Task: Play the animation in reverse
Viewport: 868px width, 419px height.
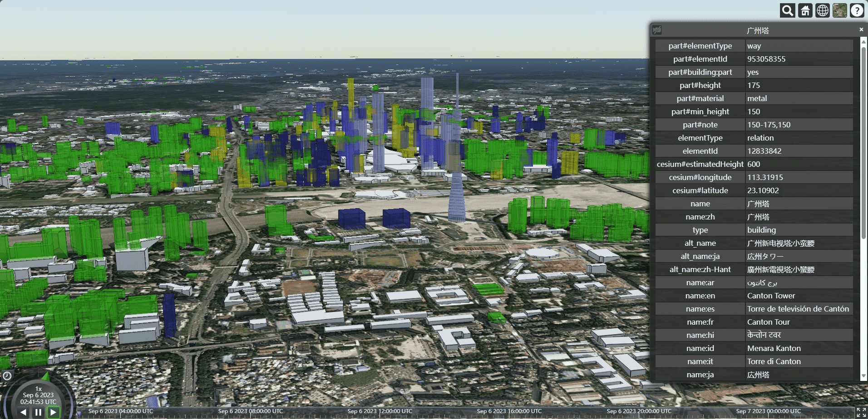Action: coord(24,412)
